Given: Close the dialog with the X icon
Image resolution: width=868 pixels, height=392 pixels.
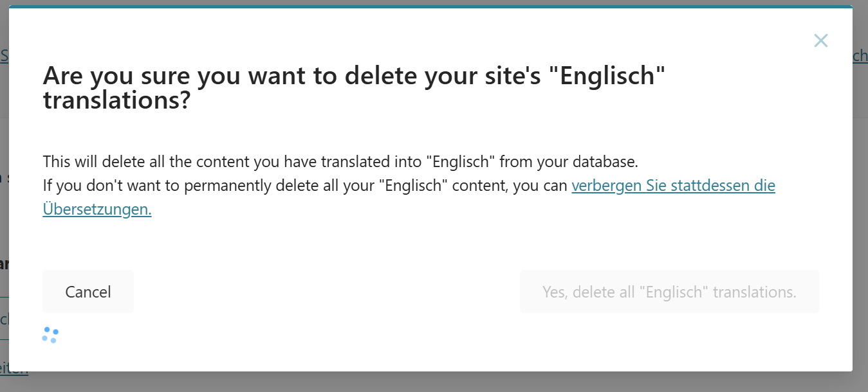Looking at the screenshot, I should 820,41.
